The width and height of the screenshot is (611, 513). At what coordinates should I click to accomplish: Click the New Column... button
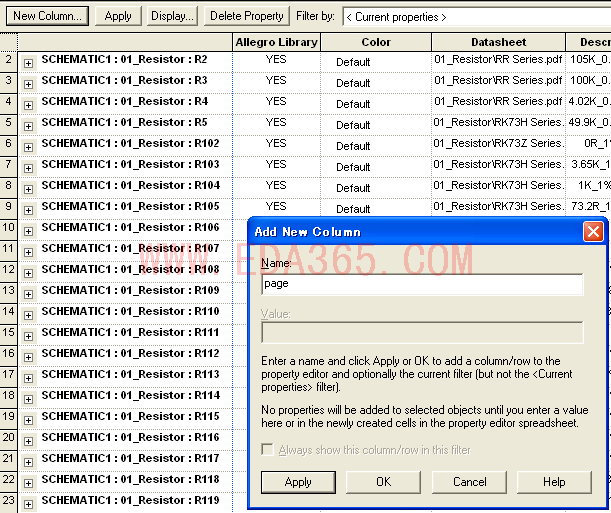tap(47, 16)
